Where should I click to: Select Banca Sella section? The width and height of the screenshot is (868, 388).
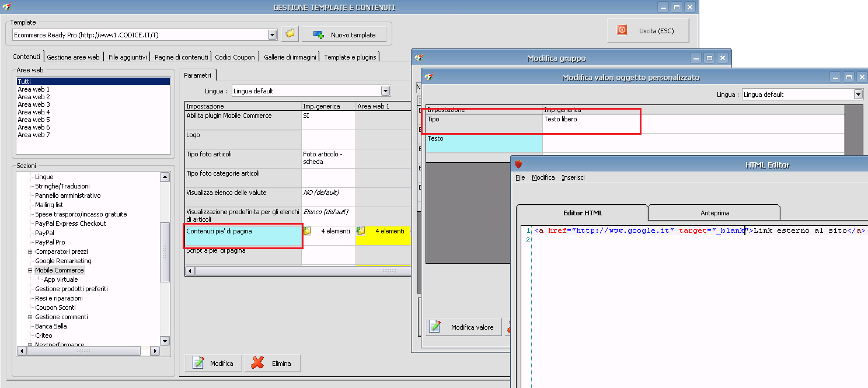[x=51, y=326]
